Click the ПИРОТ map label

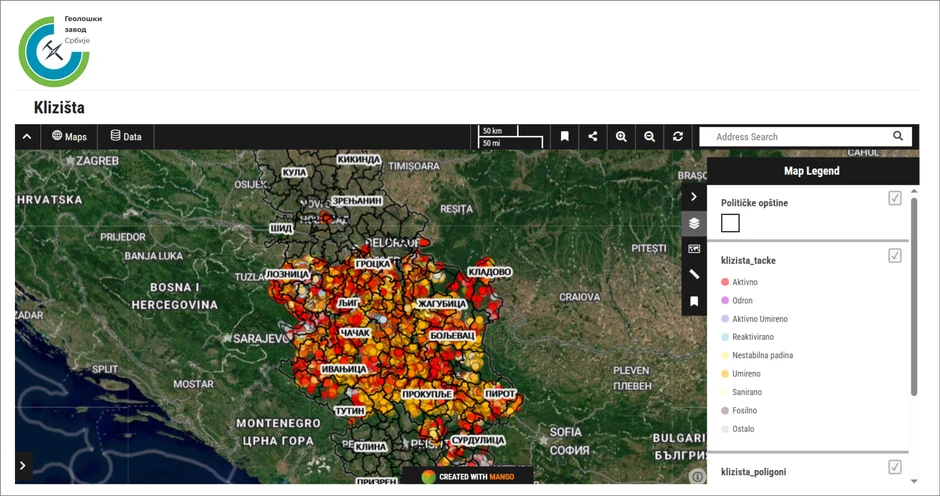click(500, 393)
